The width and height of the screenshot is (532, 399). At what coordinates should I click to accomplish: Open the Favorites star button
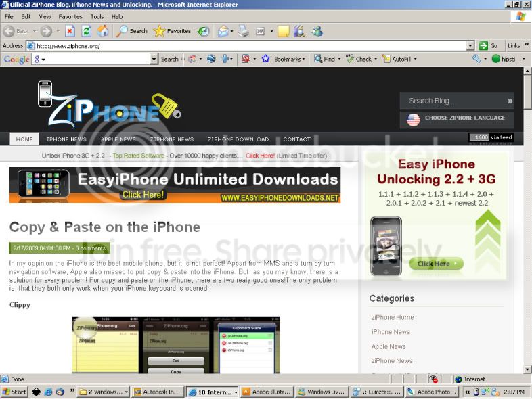(172, 31)
